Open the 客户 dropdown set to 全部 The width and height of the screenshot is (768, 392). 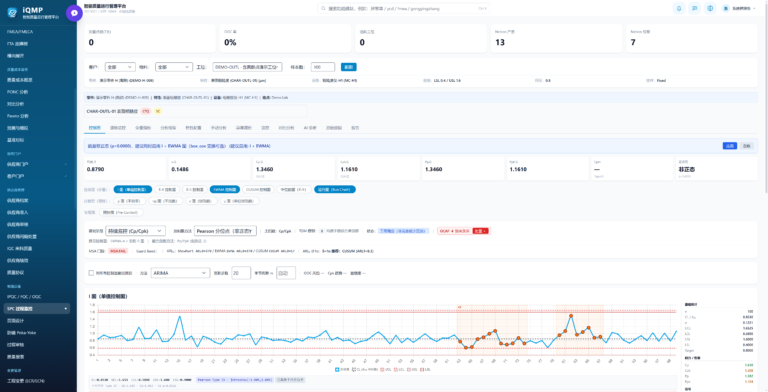[120, 67]
